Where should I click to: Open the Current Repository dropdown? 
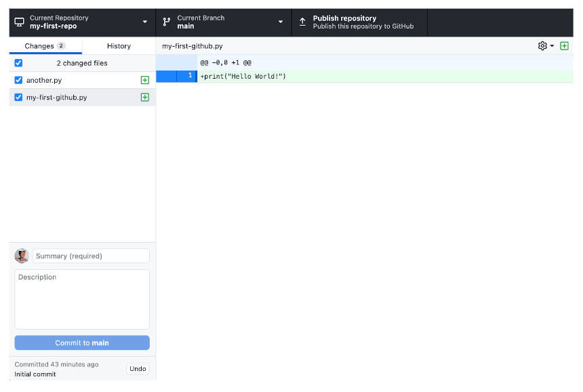(x=82, y=22)
